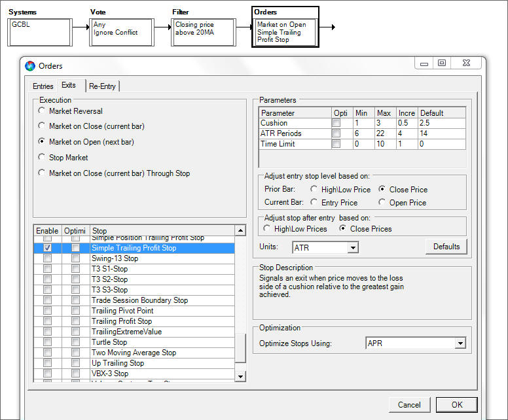Click Cushion increment value 0.5
This screenshot has width=508, height=420.
[x=407, y=123]
